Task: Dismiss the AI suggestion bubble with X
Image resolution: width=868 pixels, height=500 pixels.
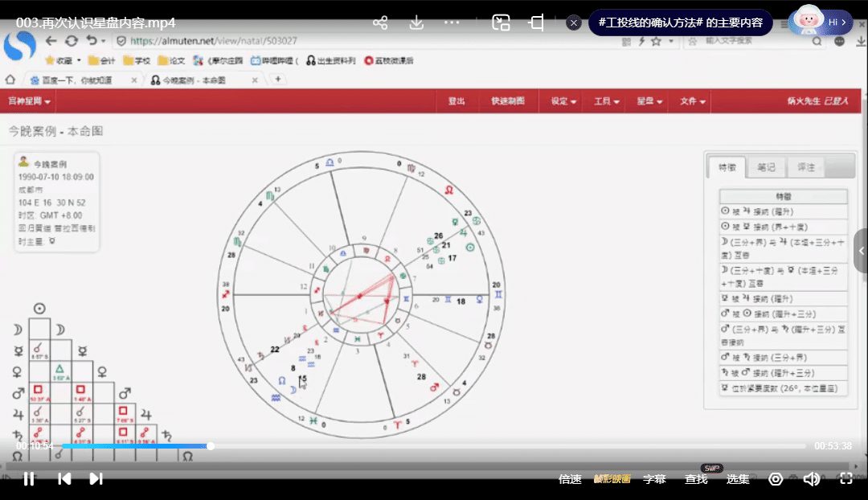Action: pos(574,23)
